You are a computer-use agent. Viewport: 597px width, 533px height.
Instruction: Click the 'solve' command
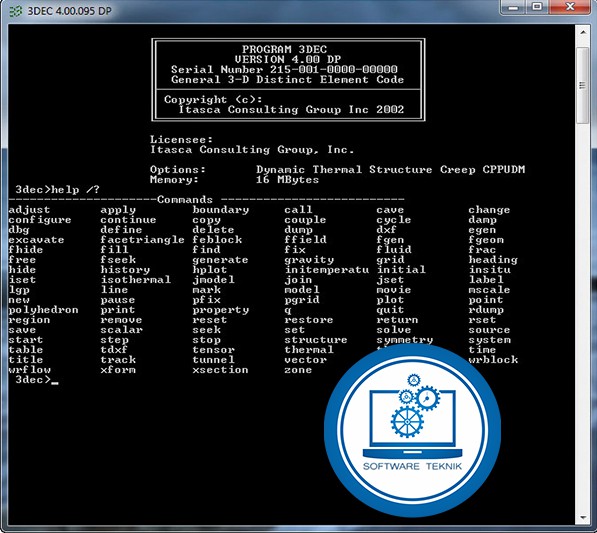[x=394, y=330]
